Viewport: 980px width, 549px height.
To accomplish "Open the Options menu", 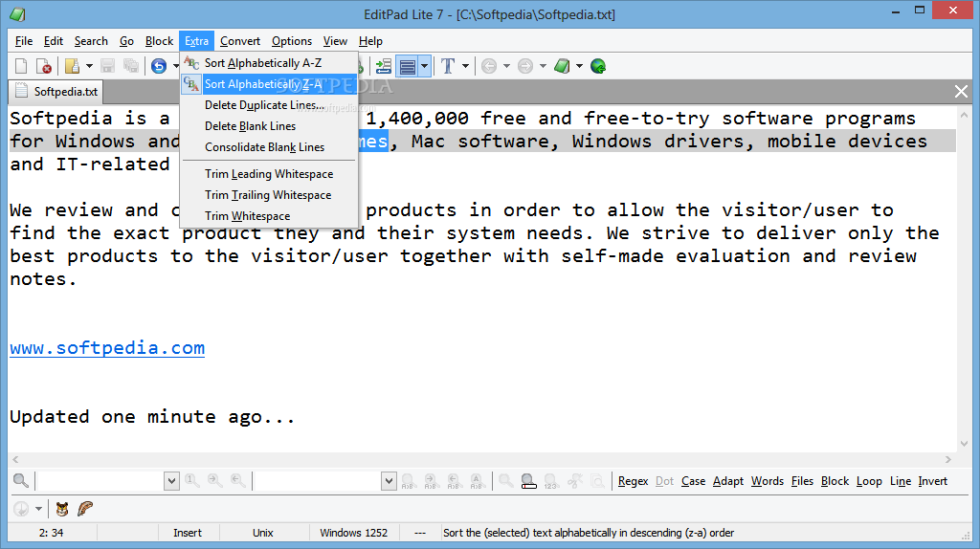I will 291,41.
